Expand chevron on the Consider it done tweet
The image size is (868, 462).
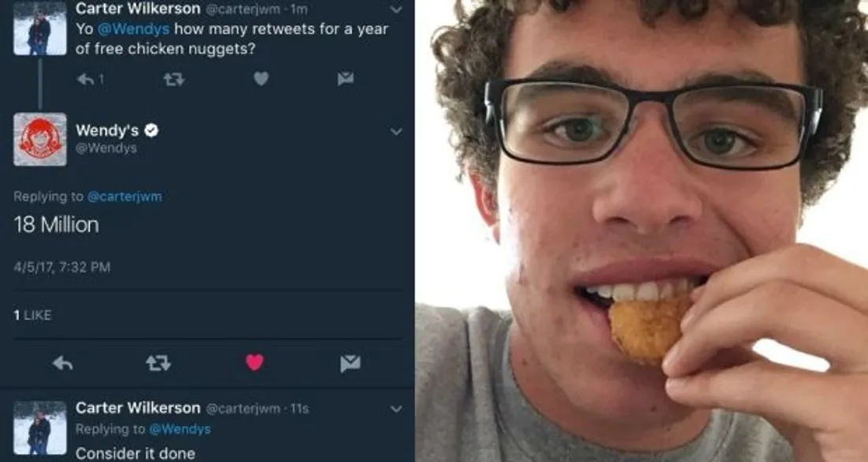click(396, 409)
